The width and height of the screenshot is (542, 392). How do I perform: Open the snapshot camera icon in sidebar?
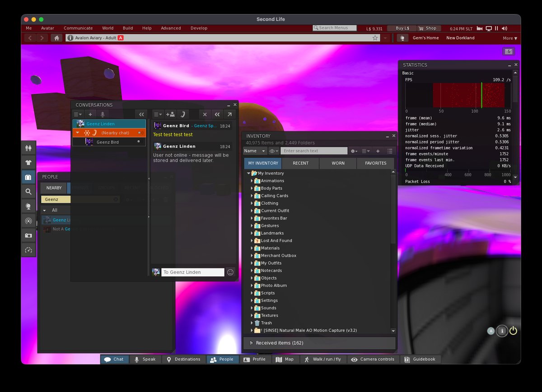pyautogui.click(x=28, y=235)
